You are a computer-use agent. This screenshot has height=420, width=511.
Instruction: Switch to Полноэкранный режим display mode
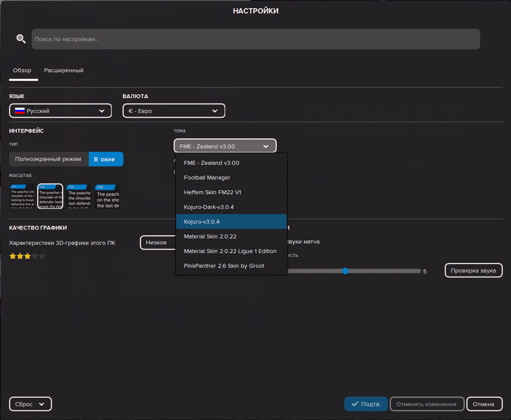48,159
